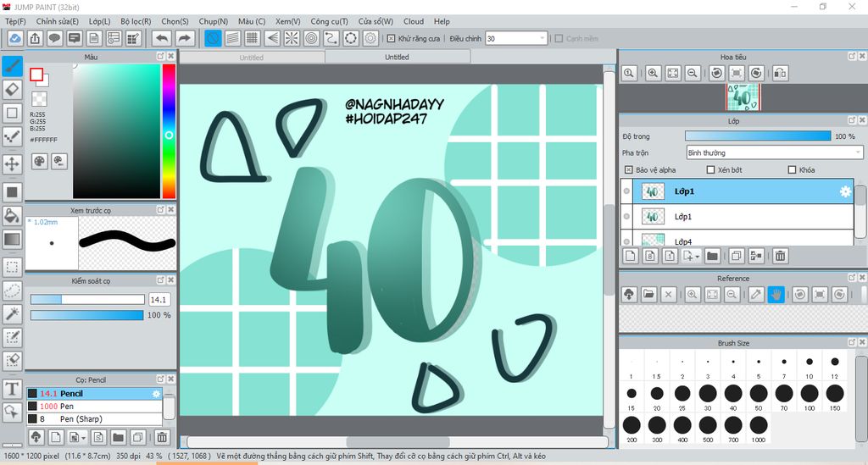
Task: Click the Undo arrow in toolbar
Action: click(x=162, y=38)
